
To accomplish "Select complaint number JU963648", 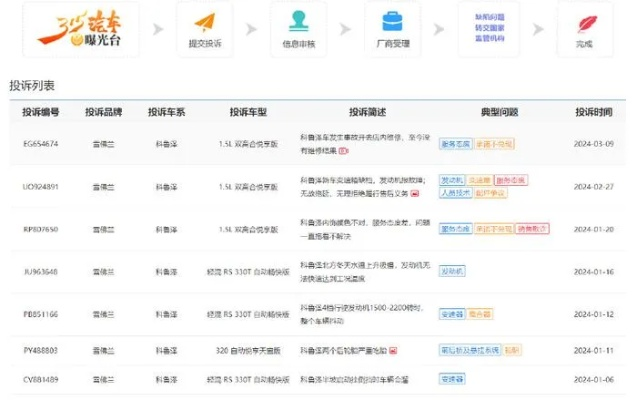I will [x=41, y=272].
